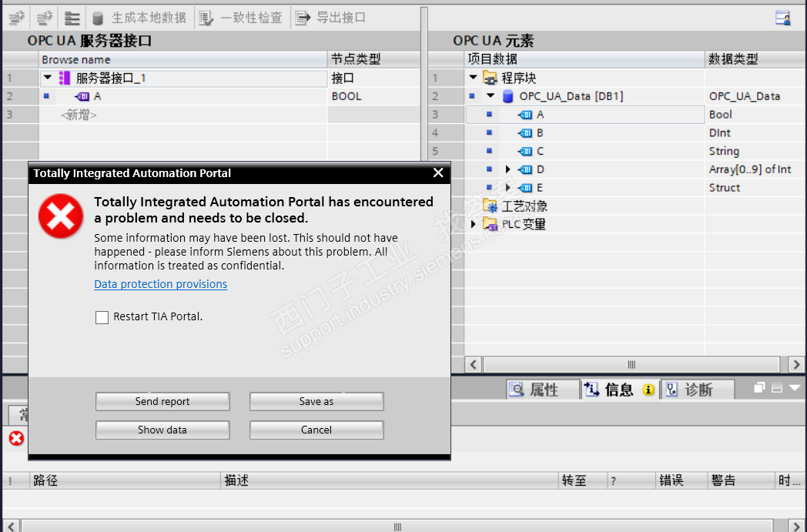Click yellow info badge on 信息 tab
Image resolution: width=807 pixels, height=532 pixels.
tap(648, 390)
